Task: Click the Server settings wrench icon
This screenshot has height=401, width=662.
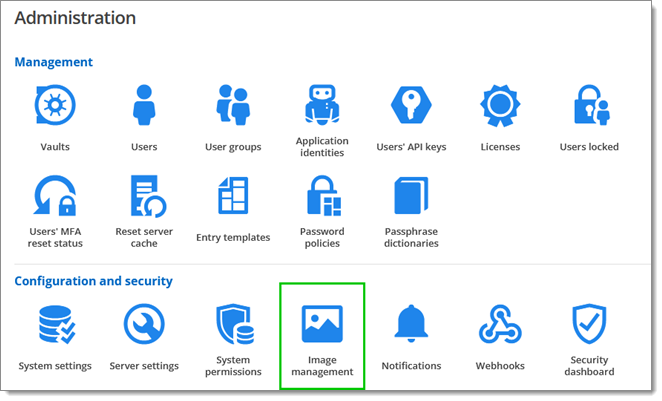Action: click(144, 325)
